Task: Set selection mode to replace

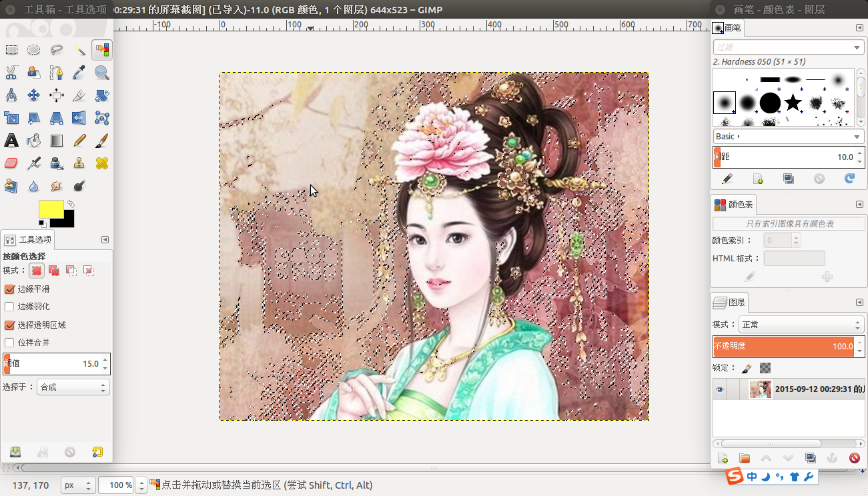Action: [x=37, y=271]
